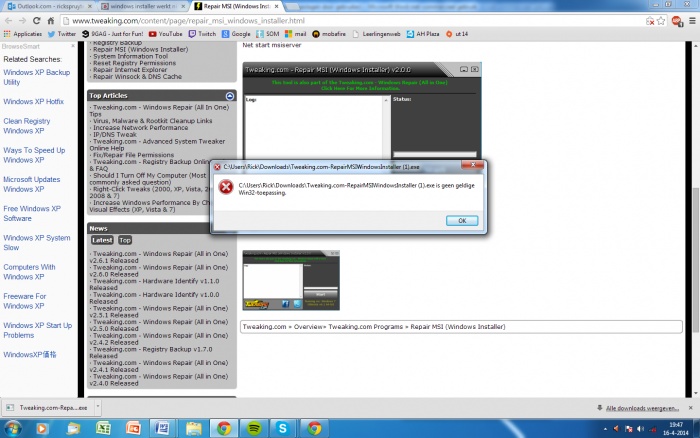
Task: Open the Freeware For Windows XP link
Action: pyautogui.click(x=25, y=301)
